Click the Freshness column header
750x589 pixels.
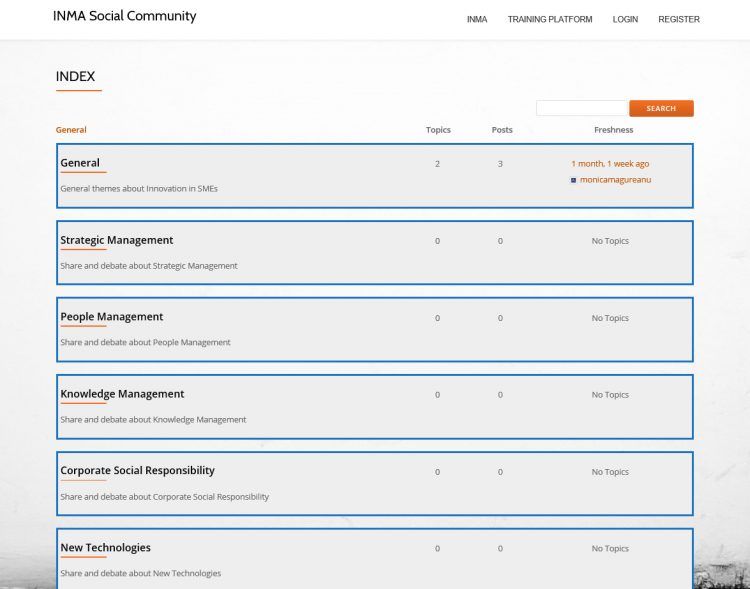pos(613,130)
